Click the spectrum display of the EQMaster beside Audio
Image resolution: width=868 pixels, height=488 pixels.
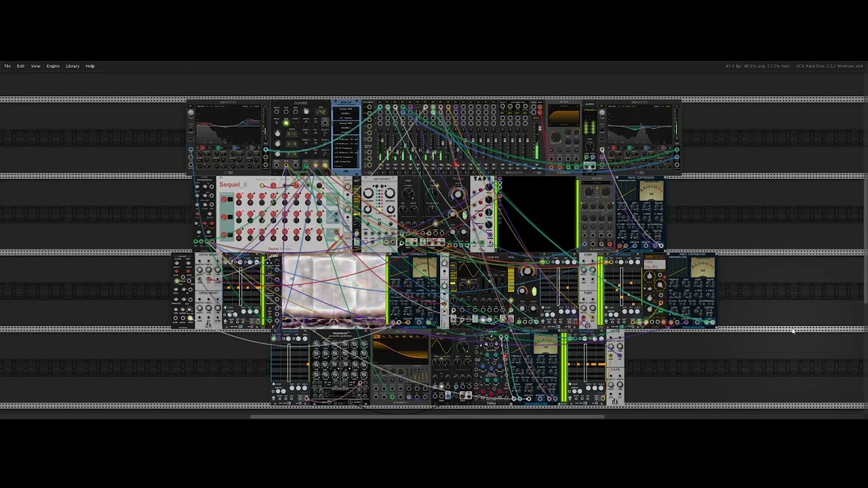point(639,124)
